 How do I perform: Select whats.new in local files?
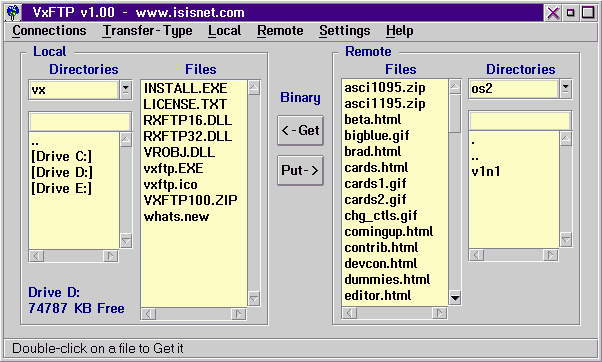[x=176, y=217]
